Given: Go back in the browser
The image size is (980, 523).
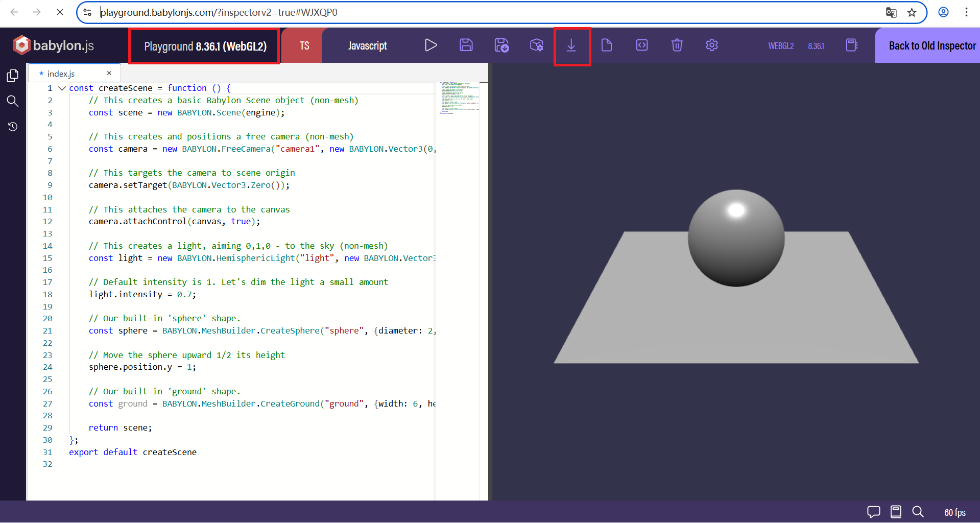Looking at the screenshot, I should [x=14, y=12].
